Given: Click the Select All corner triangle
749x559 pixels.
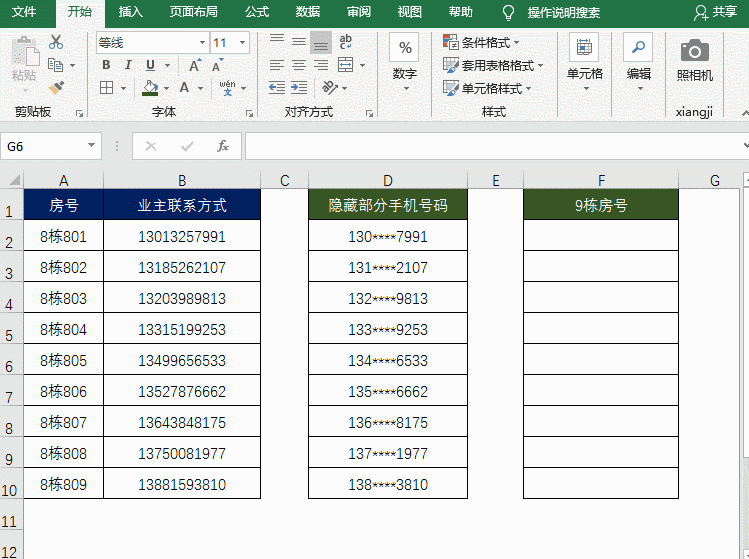Looking at the screenshot, I should coord(14,180).
